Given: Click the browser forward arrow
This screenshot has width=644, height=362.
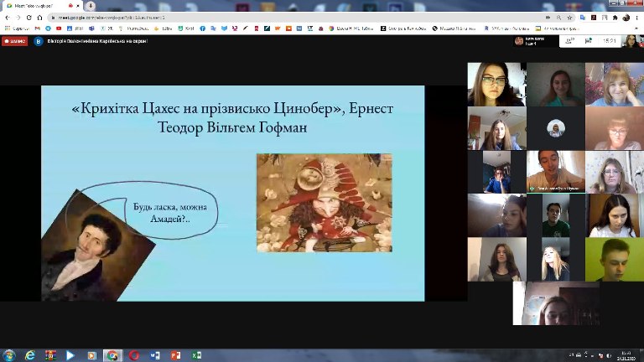Looking at the screenshot, I should (x=18, y=18).
